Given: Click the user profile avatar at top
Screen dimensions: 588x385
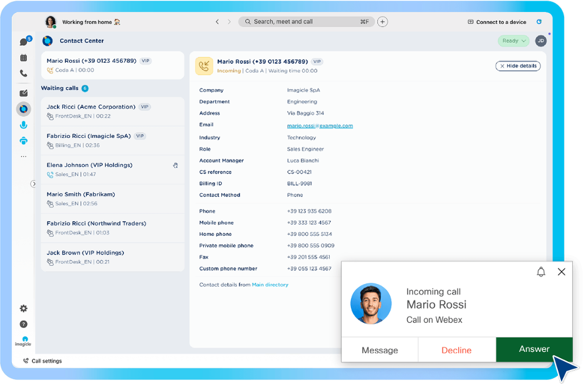Looking at the screenshot, I should tap(51, 22).
